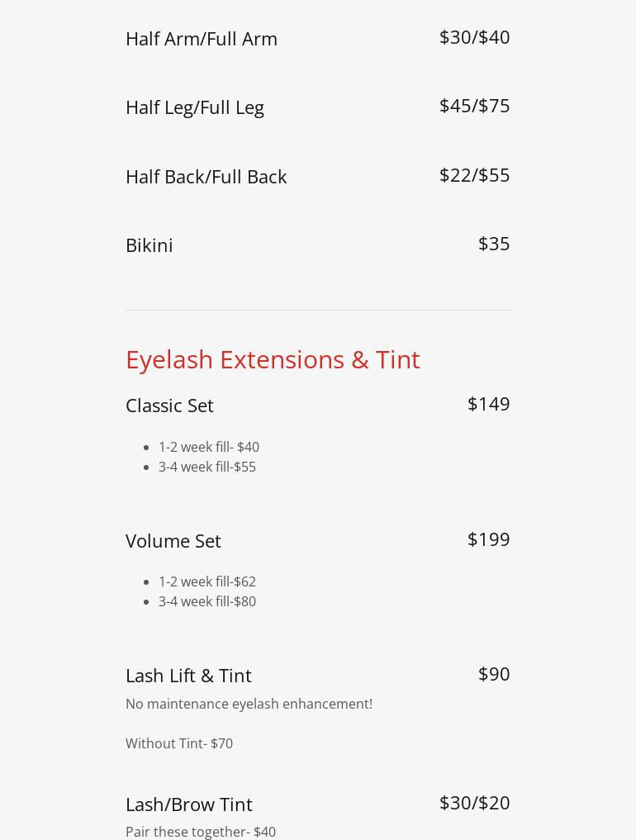This screenshot has width=636, height=840.
Task: Click the Pair these together- $40 text
Action: point(201,832)
